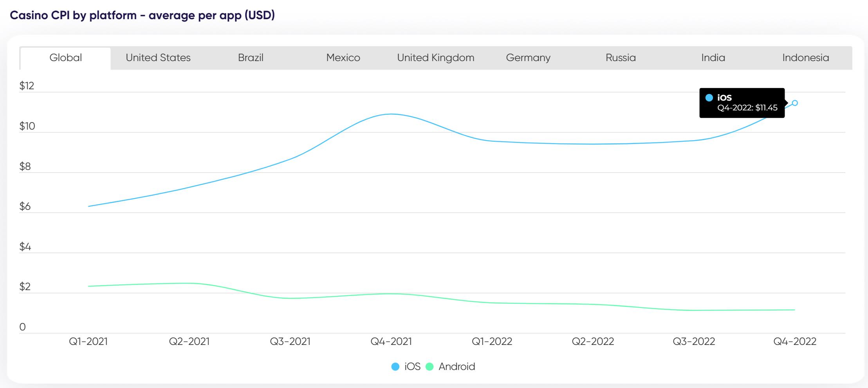Click the Q2-2022 x-axis label
The width and height of the screenshot is (868, 388).
point(593,341)
